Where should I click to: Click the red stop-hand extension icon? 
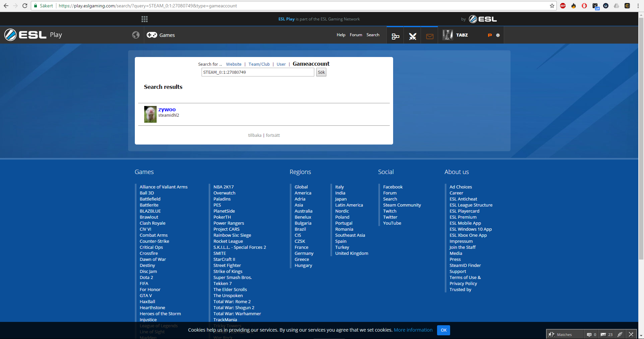click(x=584, y=6)
